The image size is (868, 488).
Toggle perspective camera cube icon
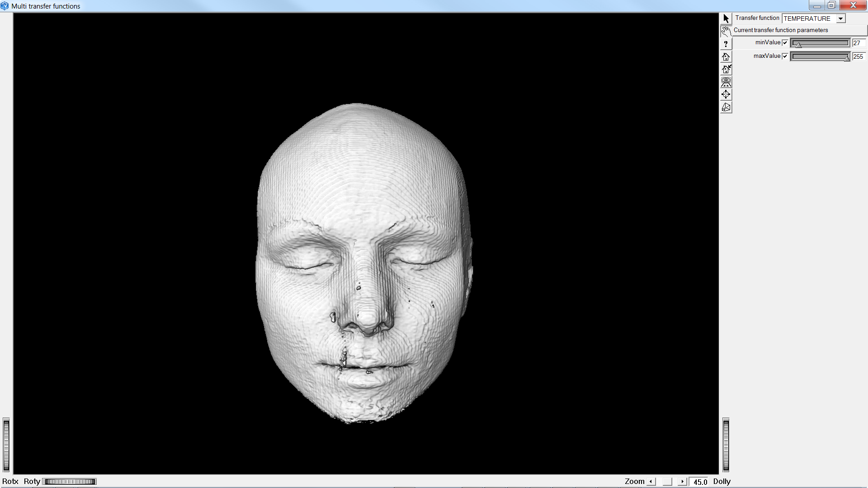[726, 107]
